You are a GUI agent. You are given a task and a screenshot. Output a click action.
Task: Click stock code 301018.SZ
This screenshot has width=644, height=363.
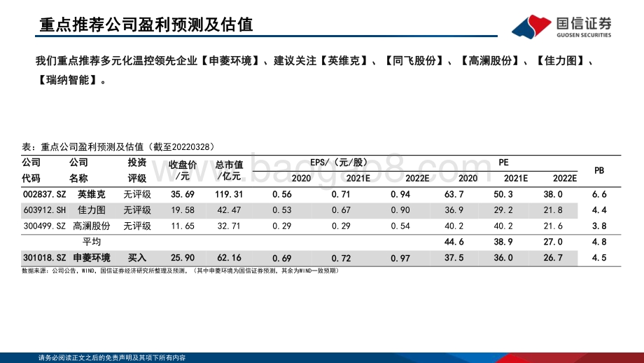(44, 258)
